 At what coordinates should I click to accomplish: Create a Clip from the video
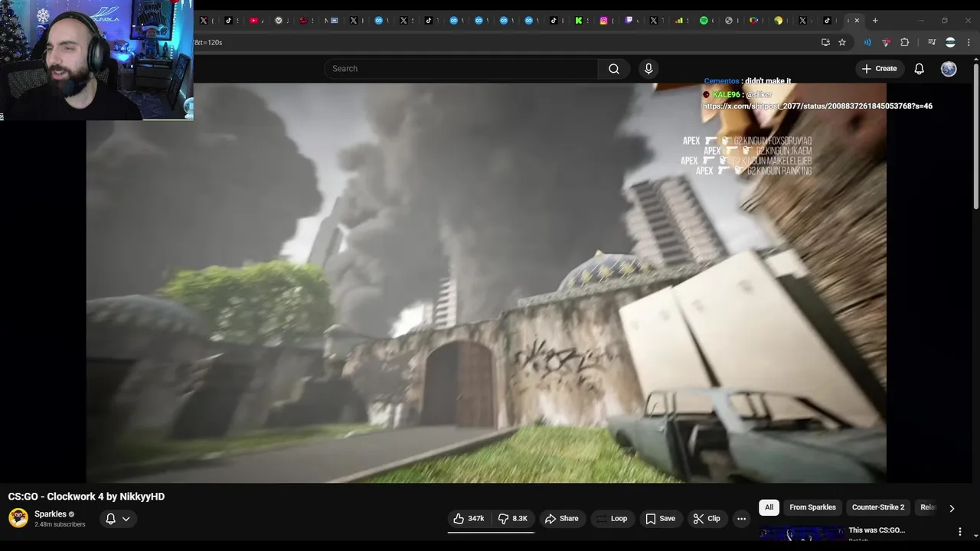[706, 519]
